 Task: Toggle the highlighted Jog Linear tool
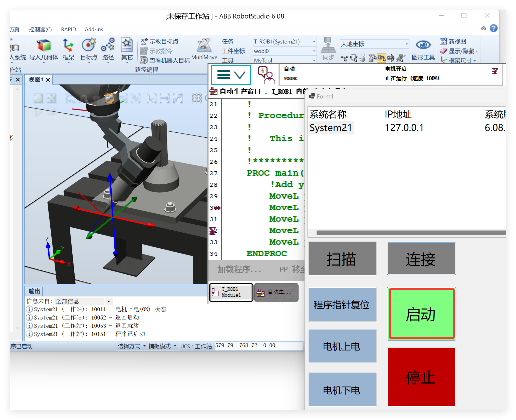click(381, 58)
